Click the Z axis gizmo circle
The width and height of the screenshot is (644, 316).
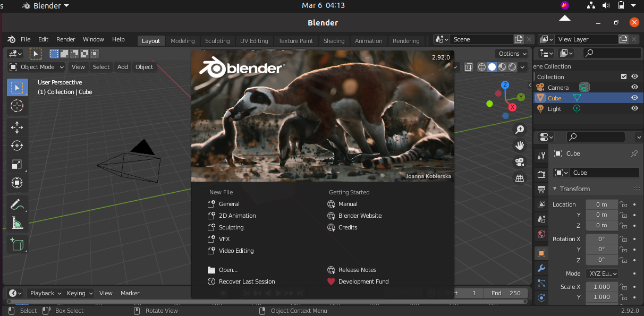click(505, 85)
